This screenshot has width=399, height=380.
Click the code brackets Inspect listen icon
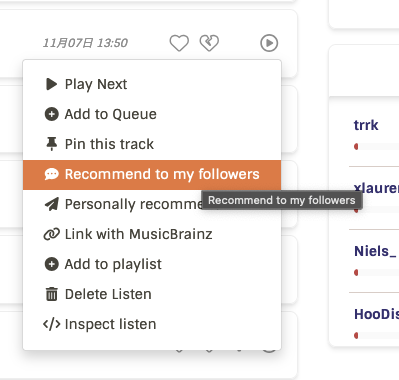tap(52, 324)
